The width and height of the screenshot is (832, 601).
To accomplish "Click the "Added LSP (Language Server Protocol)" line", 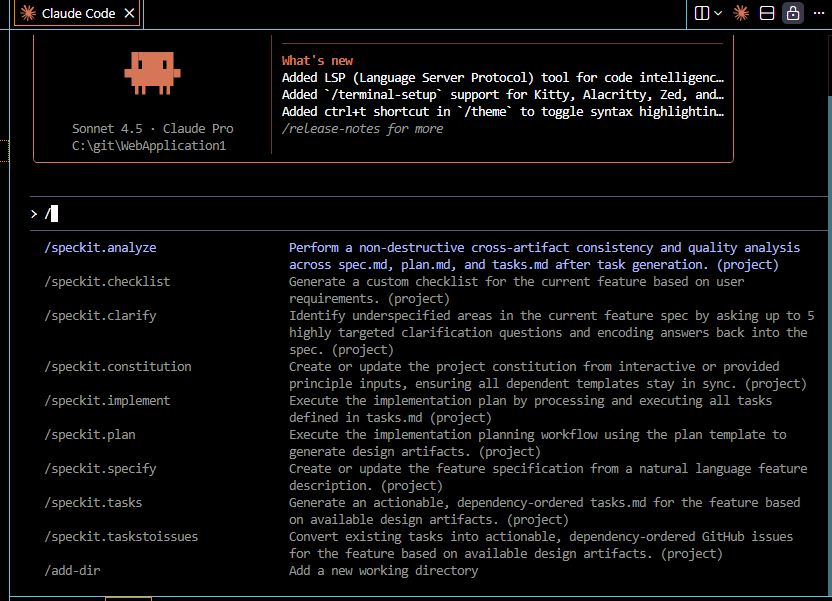I will pos(502,77).
